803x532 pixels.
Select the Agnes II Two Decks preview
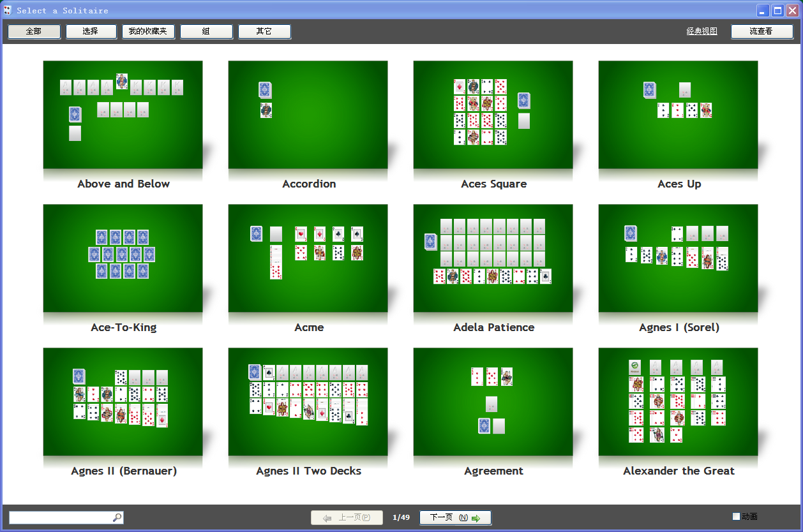click(308, 402)
